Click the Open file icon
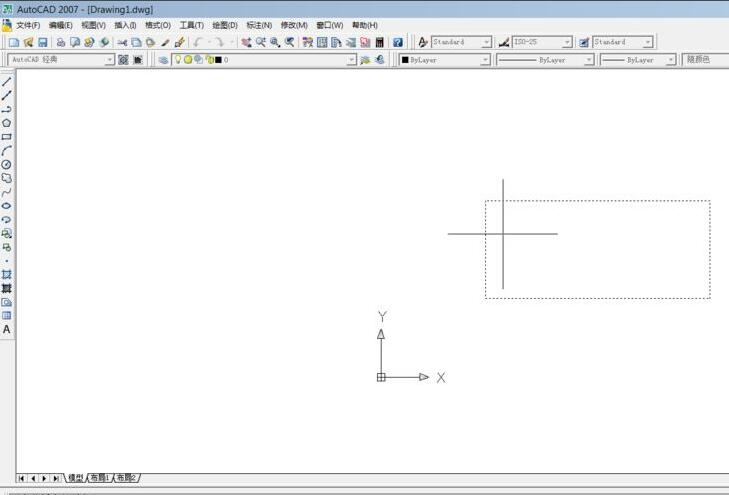Screen dimensions: 729x495 (28, 42)
